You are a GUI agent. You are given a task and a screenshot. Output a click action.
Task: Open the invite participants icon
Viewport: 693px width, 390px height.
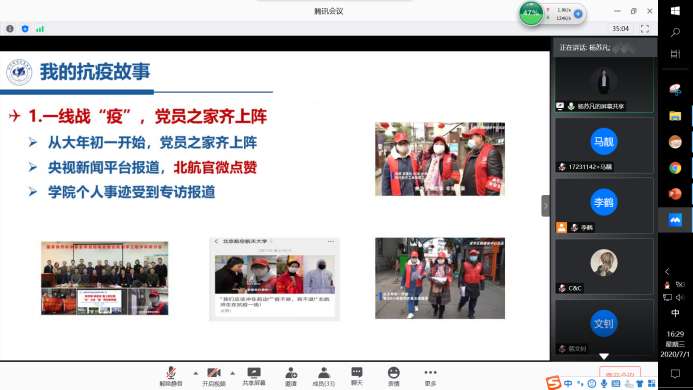coord(291,376)
